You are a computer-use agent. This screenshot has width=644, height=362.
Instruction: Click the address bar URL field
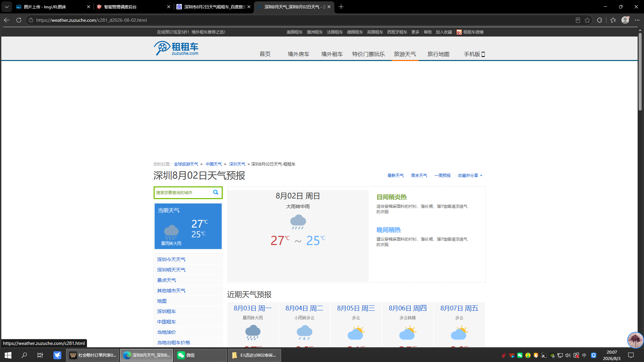[302, 20]
